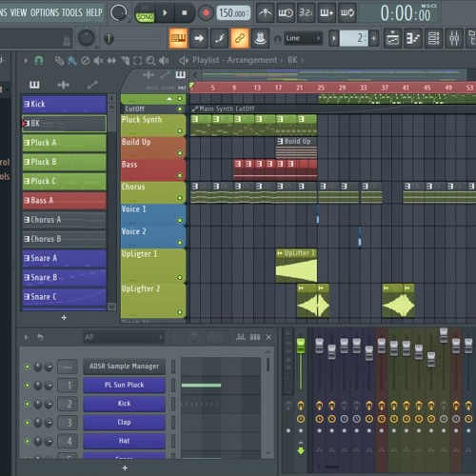476x476 pixels.
Task: Toggle overdub/blend recording icon
Action: (x=327, y=13)
